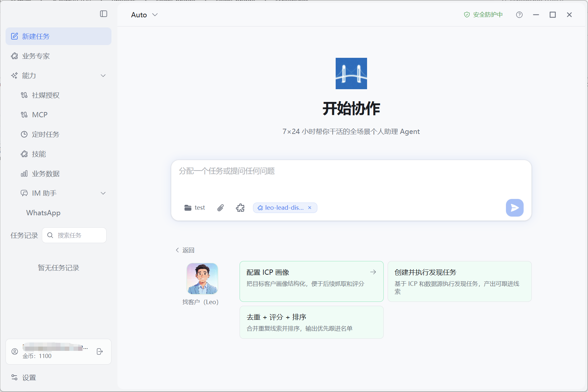Click the paperclip attachment icon
The image size is (588, 392).
[x=221, y=208]
